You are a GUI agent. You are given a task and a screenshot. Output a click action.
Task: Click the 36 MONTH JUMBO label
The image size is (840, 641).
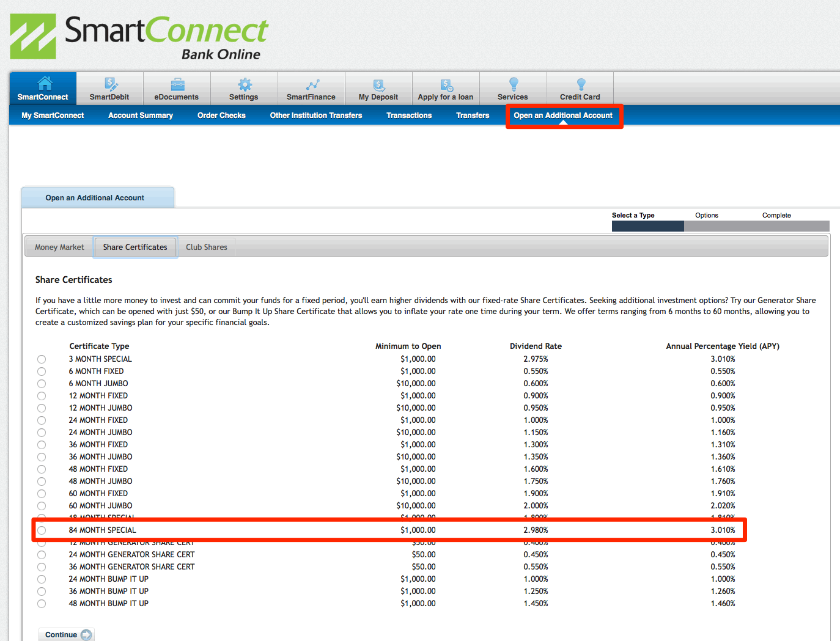tap(101, 457)
